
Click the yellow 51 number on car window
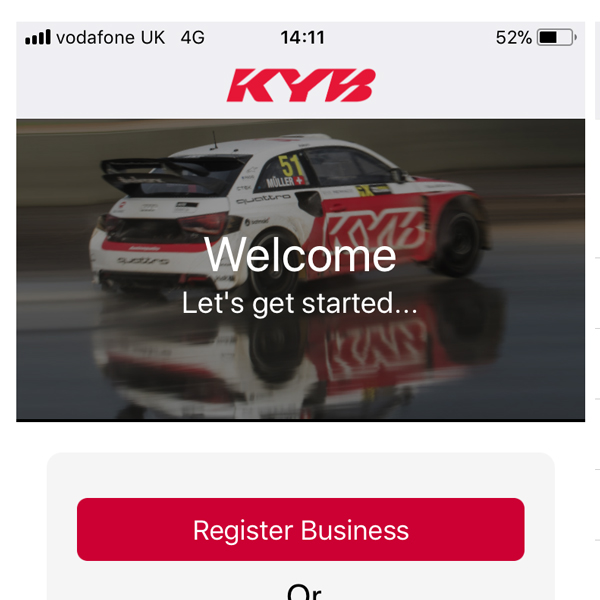click(x=290, y=165)
